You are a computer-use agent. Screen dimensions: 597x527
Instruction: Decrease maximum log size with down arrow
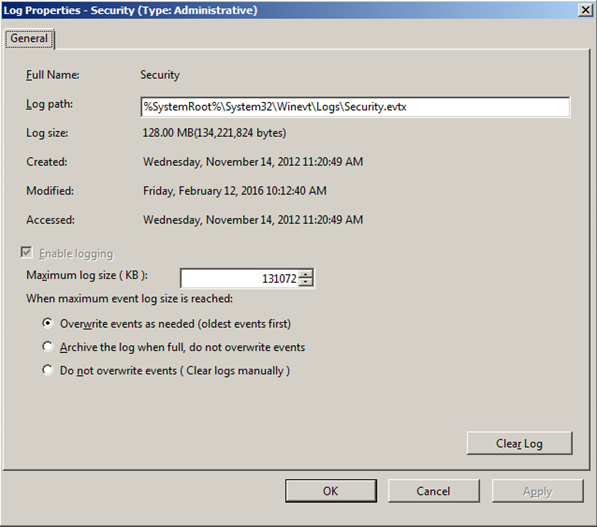[306, 283]
